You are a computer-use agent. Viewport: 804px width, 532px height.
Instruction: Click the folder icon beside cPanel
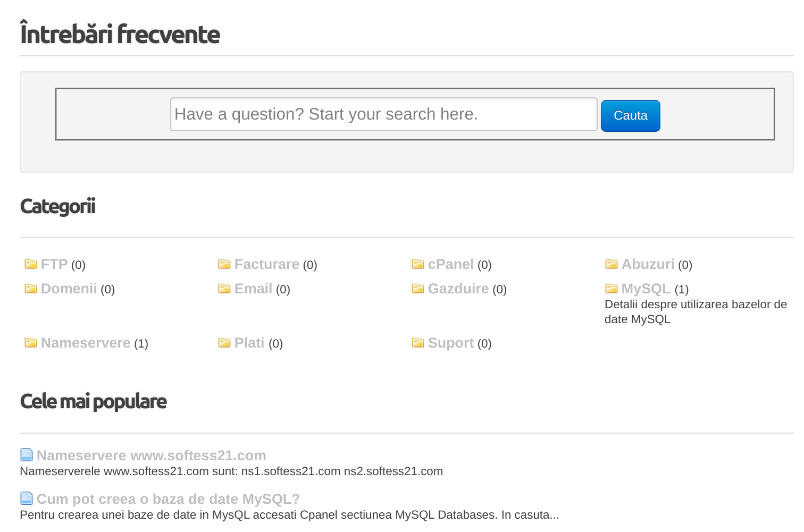pos(418,264)
